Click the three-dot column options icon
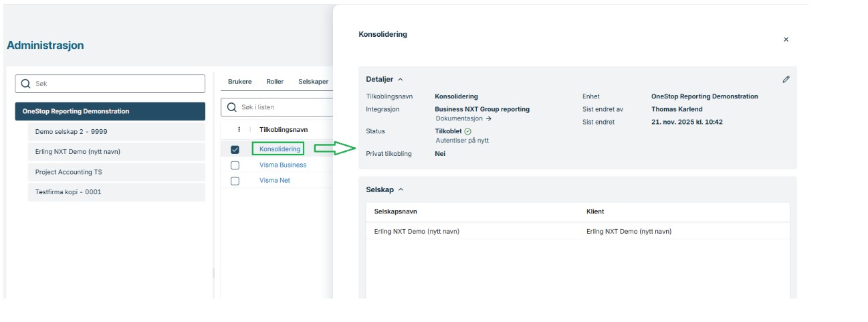The width and height of the screenshot is (868, 322). tap(239, 130)
